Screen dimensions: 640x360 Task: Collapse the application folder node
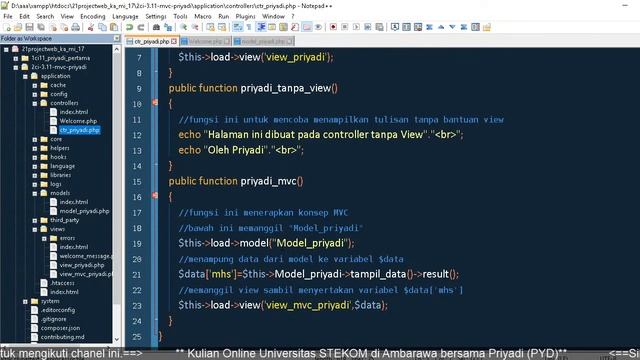point(25,76)
